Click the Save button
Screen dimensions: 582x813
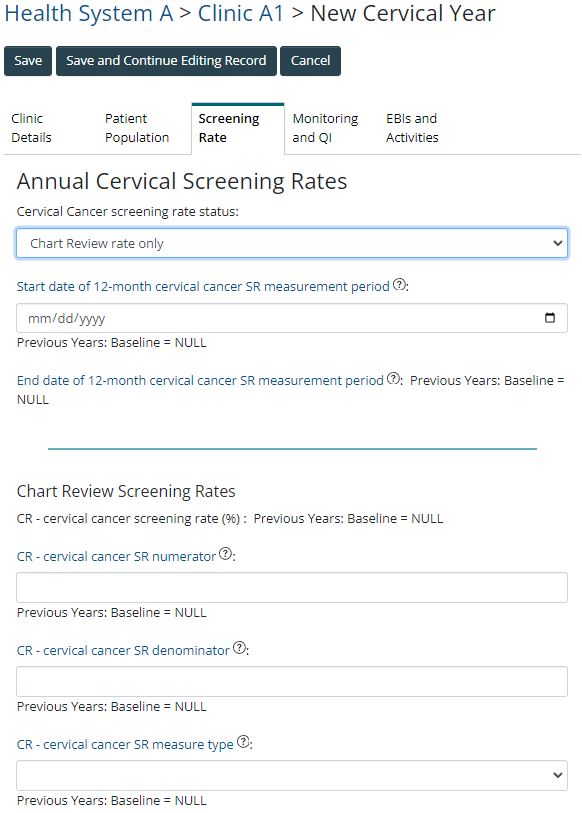point(28,61)
